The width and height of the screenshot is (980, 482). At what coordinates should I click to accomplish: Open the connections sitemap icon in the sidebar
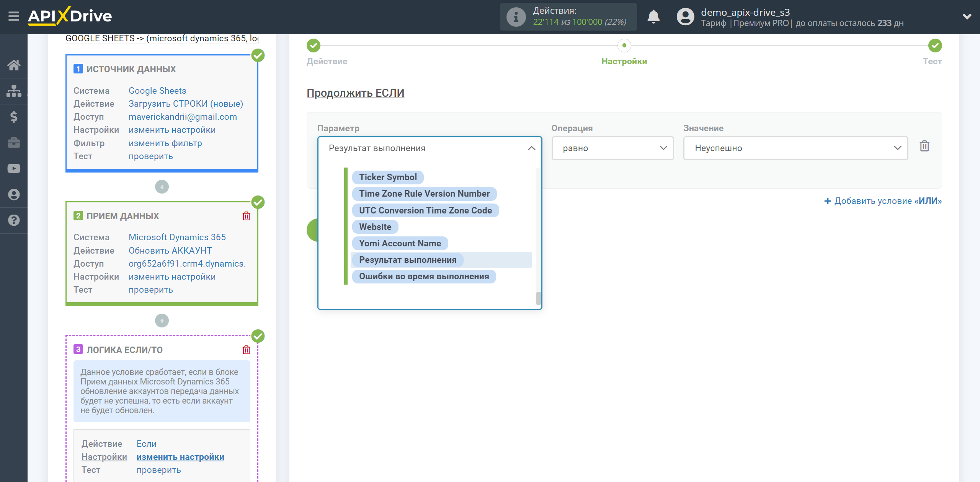click(14, 91)
